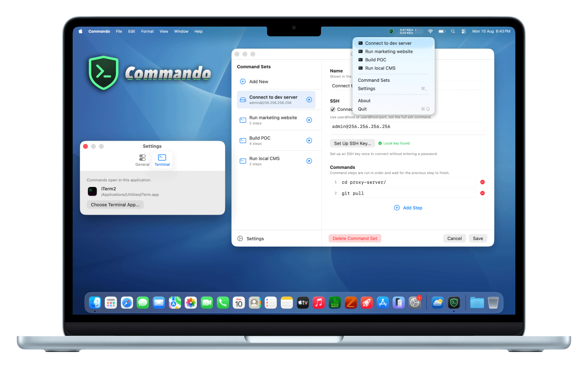
Task: Remove the 'cd proxy-server/' step with its red minus icon
Action: 482,182
